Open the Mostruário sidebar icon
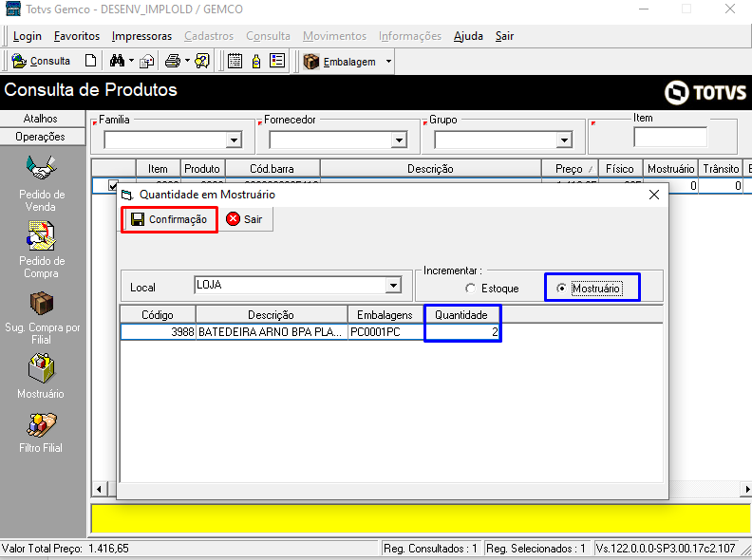752x560 pixels. point(41,368)
